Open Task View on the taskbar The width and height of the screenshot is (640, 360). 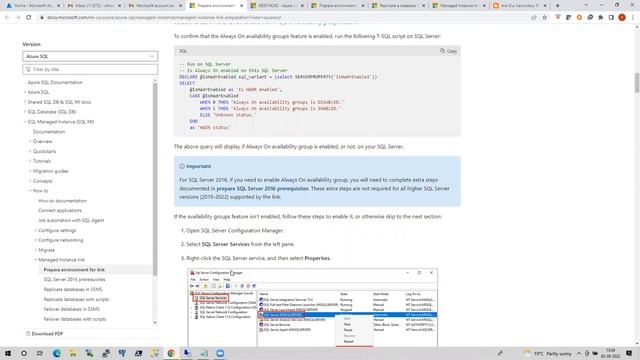[x=40, y=353]
